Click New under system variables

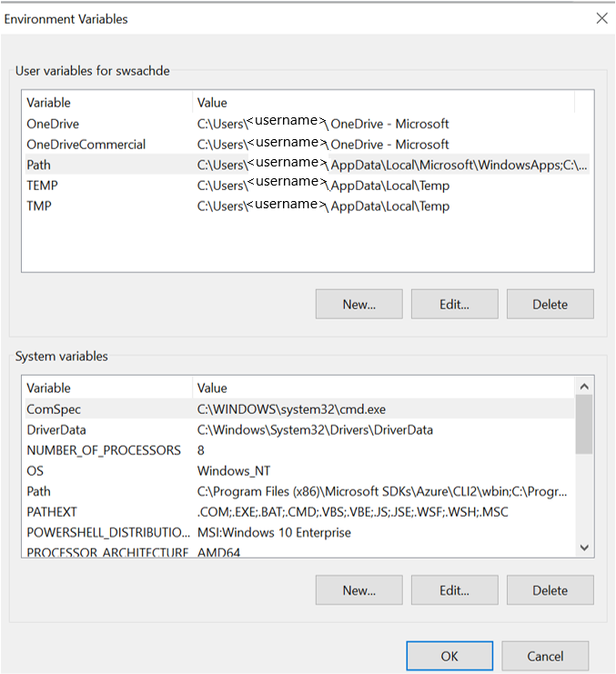[x=358, y=590]
